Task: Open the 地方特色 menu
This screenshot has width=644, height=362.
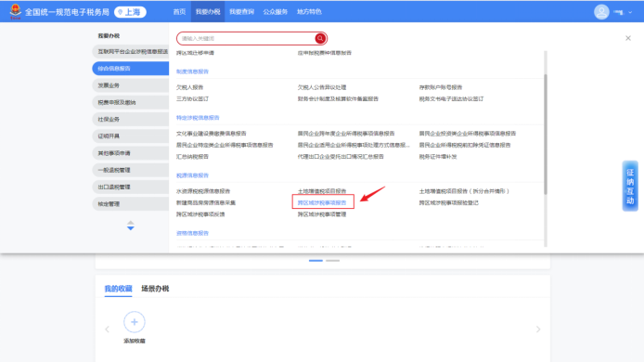Action: point(309,11)
